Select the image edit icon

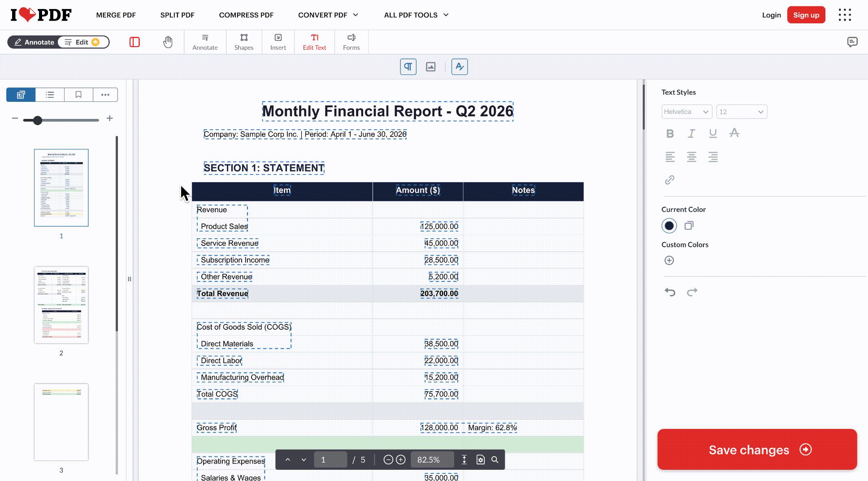(x=430, y=67)
